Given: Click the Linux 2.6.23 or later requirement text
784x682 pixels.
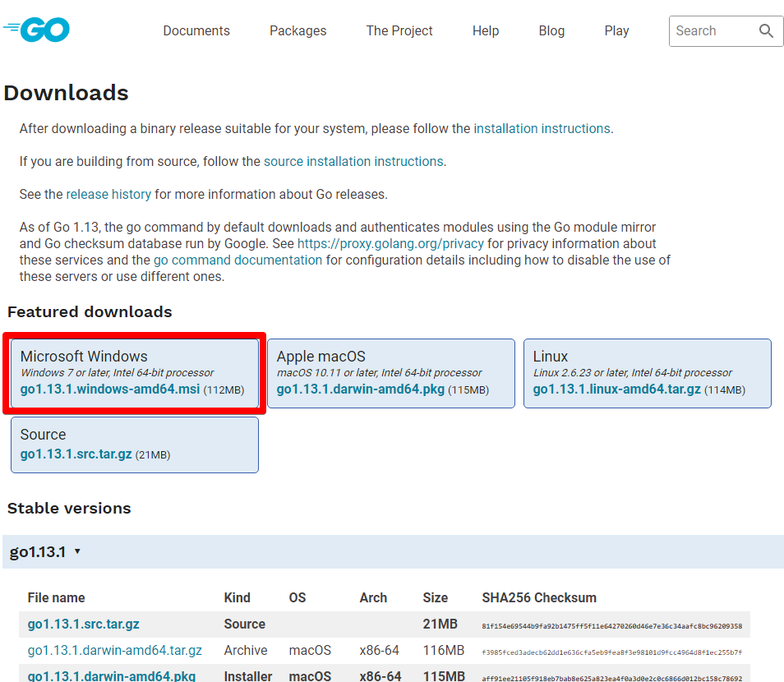Looking at the screenshot, I should click(633, 372).
